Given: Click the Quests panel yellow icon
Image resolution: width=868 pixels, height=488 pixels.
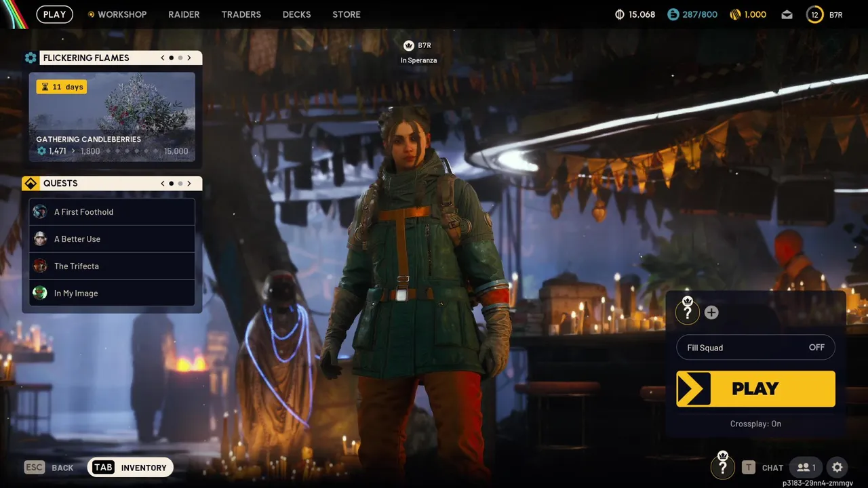Looking at the screenshot, I should [x=31, y=183].
